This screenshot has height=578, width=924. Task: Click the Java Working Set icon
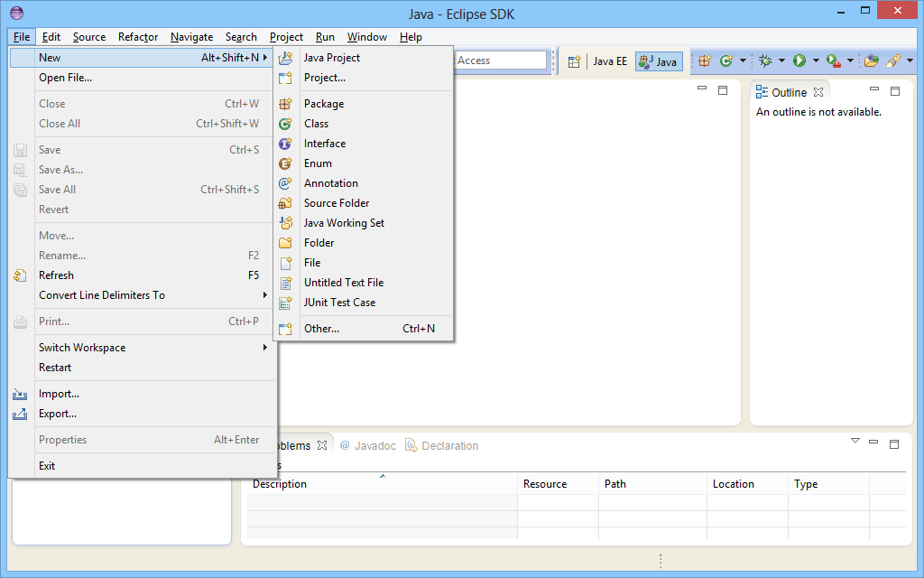click(286, 223)
